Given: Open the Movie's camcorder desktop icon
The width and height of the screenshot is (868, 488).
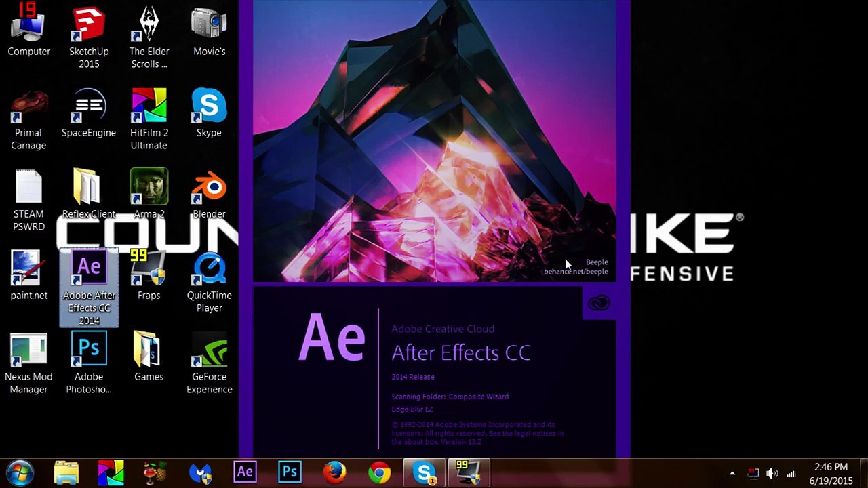Looking at the screenshot, I should coord(209,30).
